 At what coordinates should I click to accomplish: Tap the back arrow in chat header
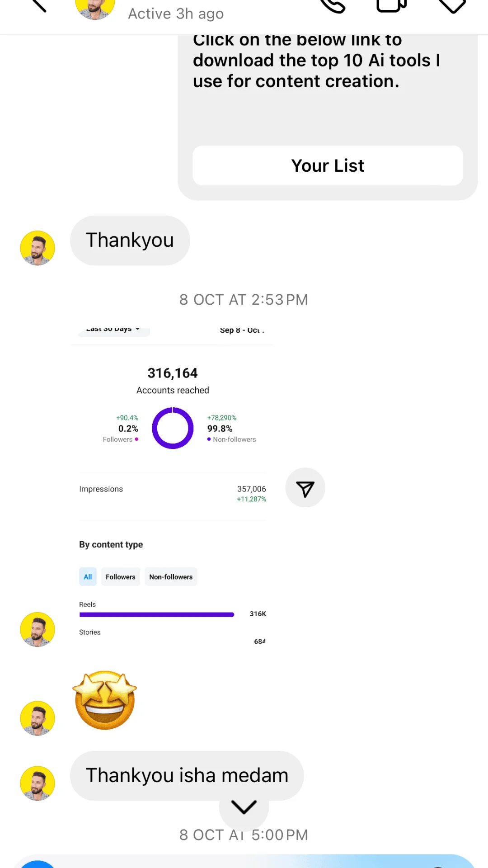pyautogui.click(x=39, y=5)
